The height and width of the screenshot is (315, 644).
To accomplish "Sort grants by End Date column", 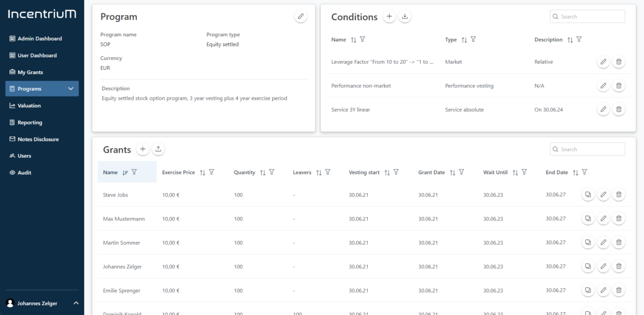I will [x=575, y=172].
